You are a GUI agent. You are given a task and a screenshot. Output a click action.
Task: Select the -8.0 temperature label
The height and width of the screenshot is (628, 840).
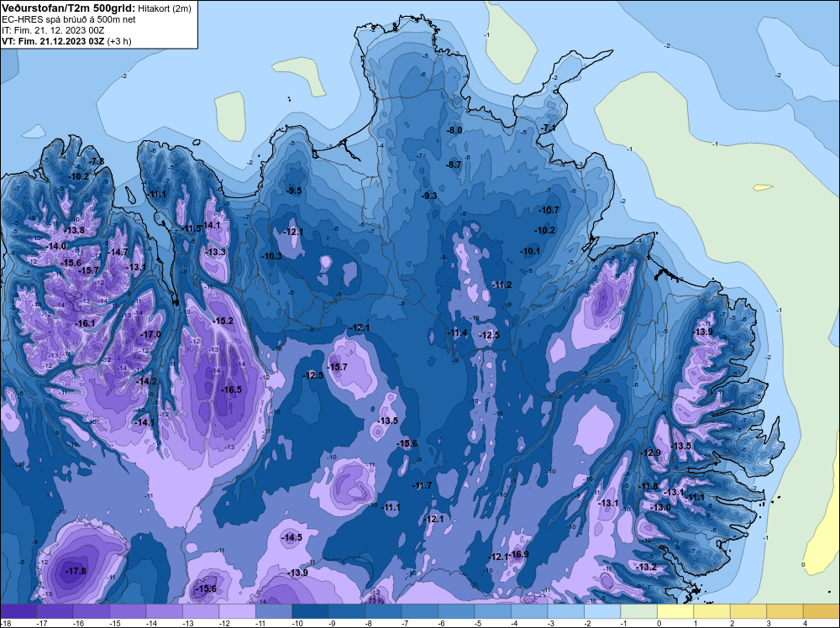(x=454, y=131)
